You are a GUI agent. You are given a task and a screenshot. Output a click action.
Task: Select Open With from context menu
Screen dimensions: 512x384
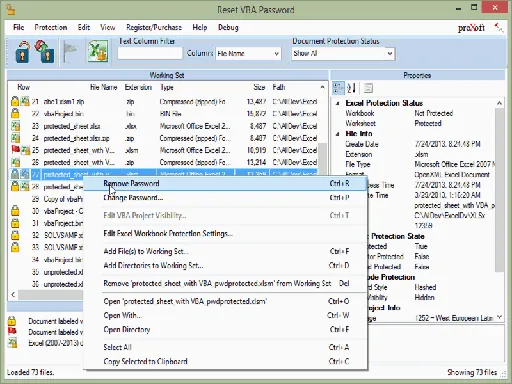pyautogui.click(x=225, y=315)
